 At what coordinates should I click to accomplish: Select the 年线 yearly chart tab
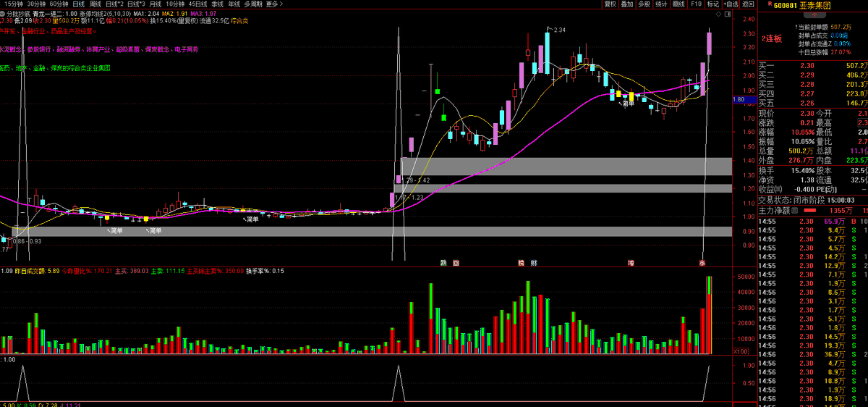click(234, 4)
